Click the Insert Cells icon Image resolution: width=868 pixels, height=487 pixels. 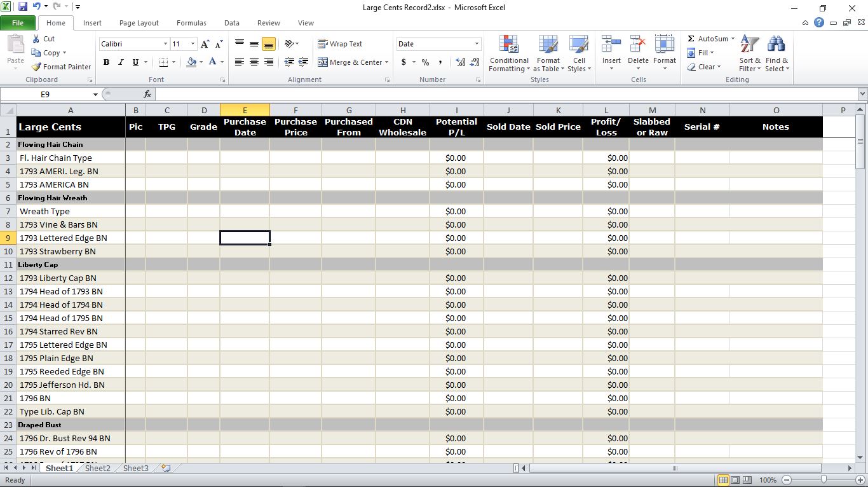tap(611, 45)
